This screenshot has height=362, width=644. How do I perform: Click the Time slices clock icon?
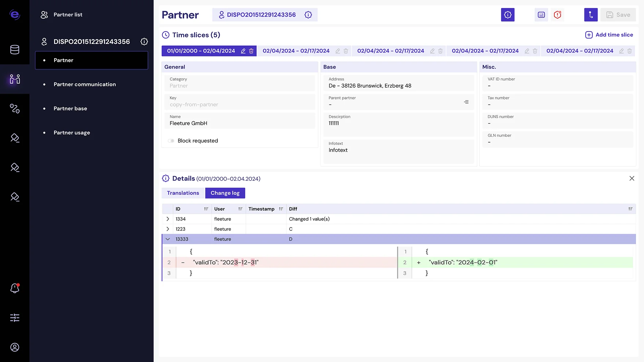[x=166, y=35]
